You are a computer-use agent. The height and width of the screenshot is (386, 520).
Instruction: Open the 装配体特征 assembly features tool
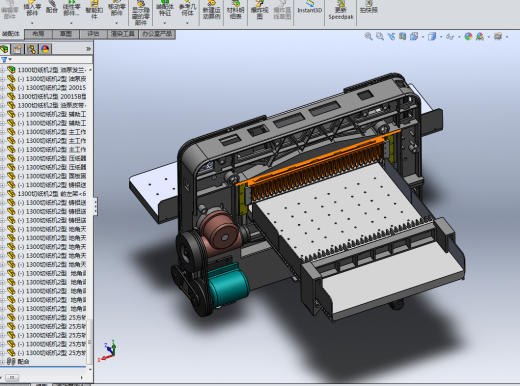click(x=165, y=9)
